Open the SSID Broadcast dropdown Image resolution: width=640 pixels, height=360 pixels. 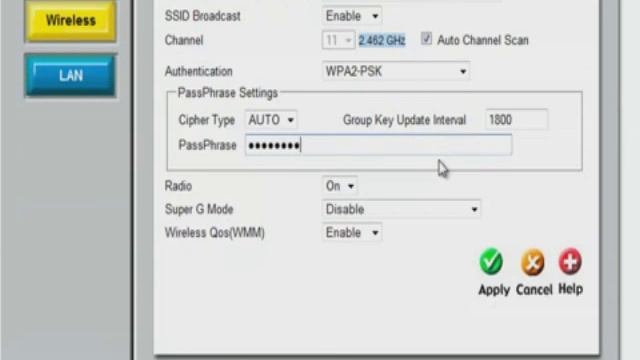[x=352, y=16]
